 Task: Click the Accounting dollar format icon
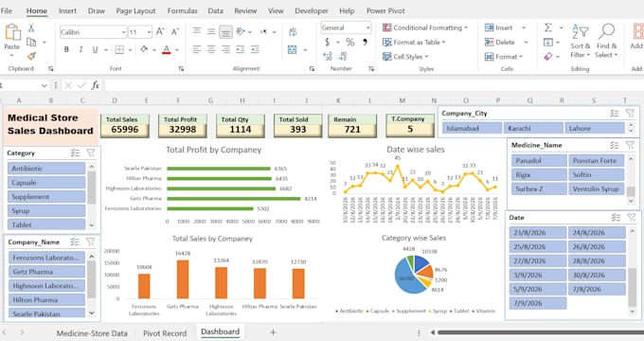(x=328, y=42)
